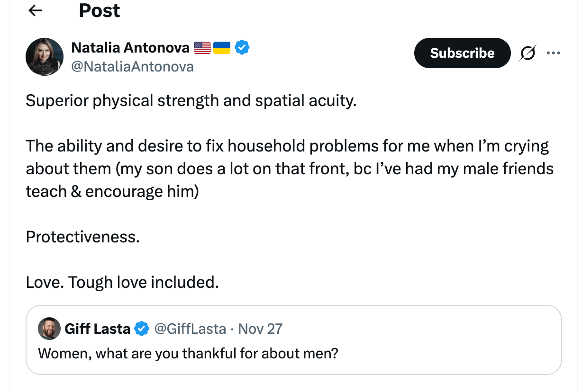582x392 pixels.
Task: Click the Grok slashed-circle icon
Action: [x=527, y=53]
